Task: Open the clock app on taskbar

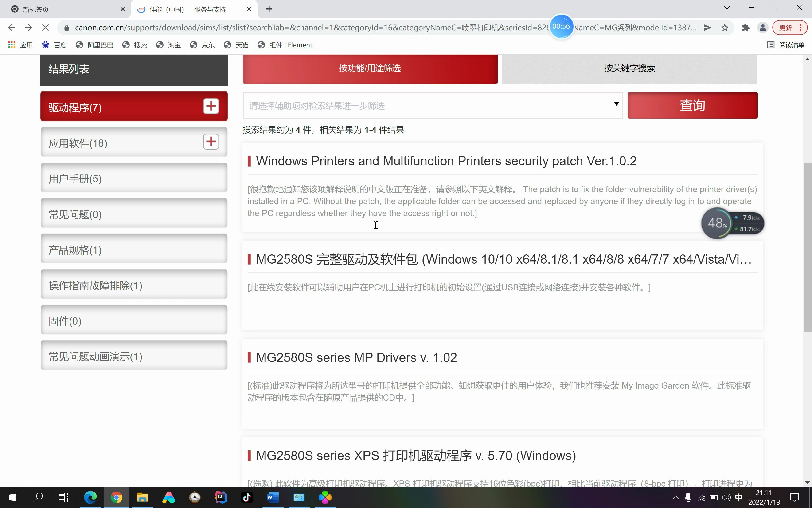Action: pyautogui.click(x=195, y=497)
